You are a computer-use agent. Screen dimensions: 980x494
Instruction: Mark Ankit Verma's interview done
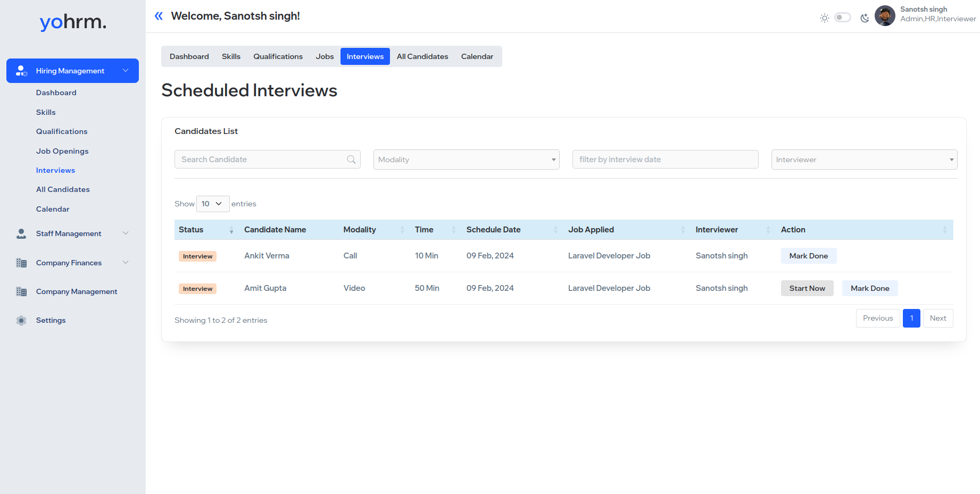tap(809, 256)
